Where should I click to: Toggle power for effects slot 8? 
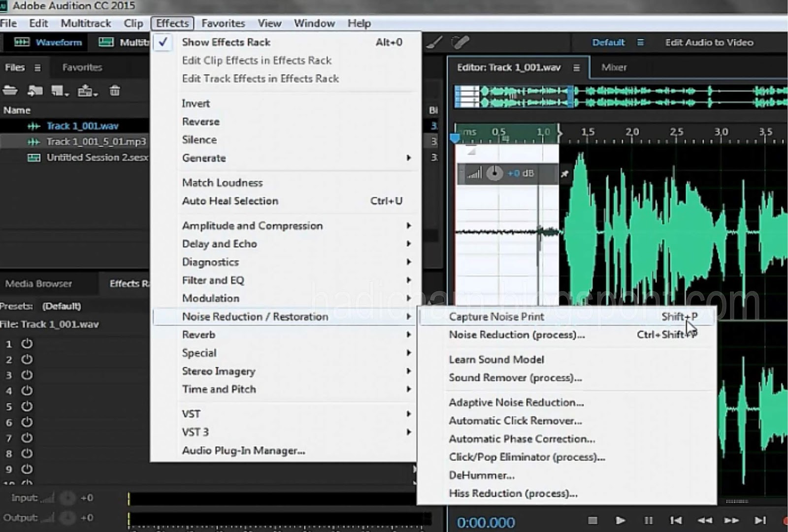pyautogui.click(x=27, y=454)
